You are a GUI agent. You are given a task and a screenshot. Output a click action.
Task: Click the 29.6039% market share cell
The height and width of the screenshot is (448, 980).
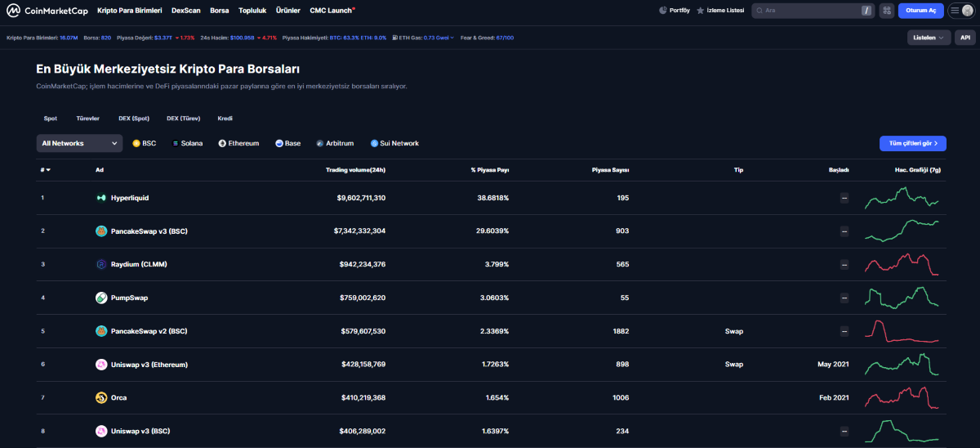point(493,231)
